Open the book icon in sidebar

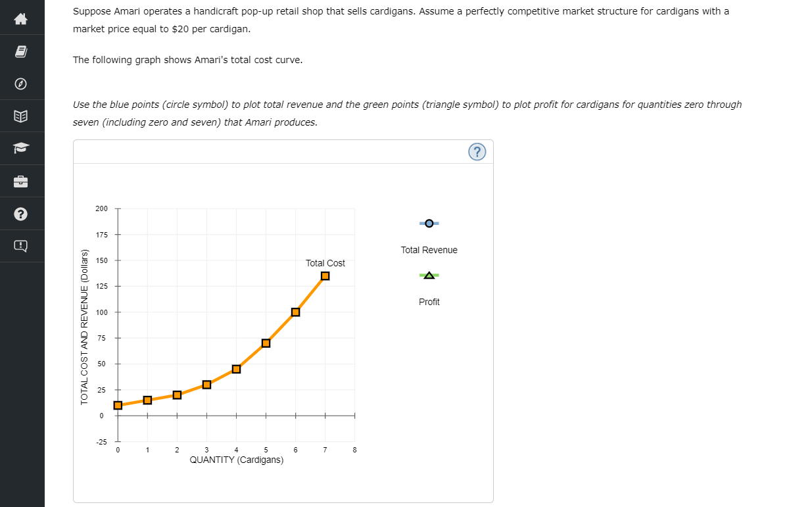tap(21, 51)
